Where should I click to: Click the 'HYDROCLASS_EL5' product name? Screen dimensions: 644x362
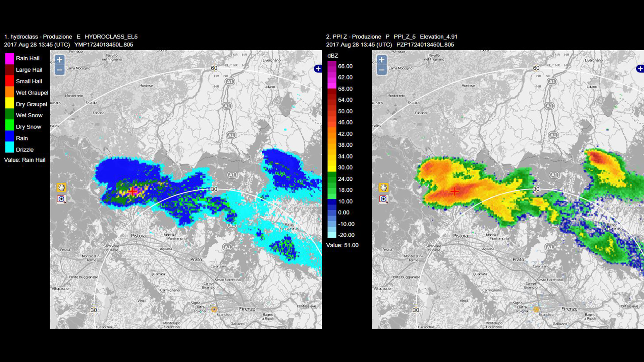tap(111, 37)
